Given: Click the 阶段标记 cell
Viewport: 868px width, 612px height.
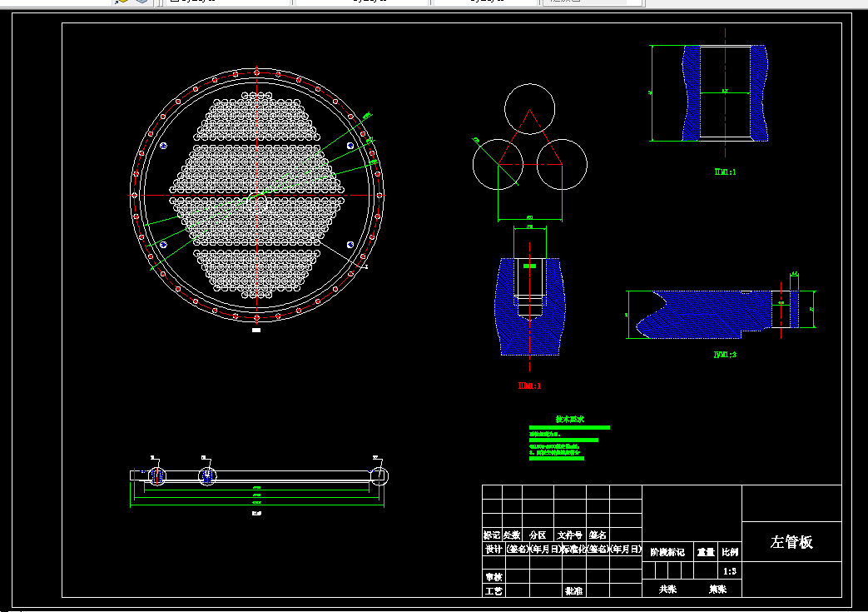Looking at the screenshot, I should pyautogui.click(x=667, y=552).
